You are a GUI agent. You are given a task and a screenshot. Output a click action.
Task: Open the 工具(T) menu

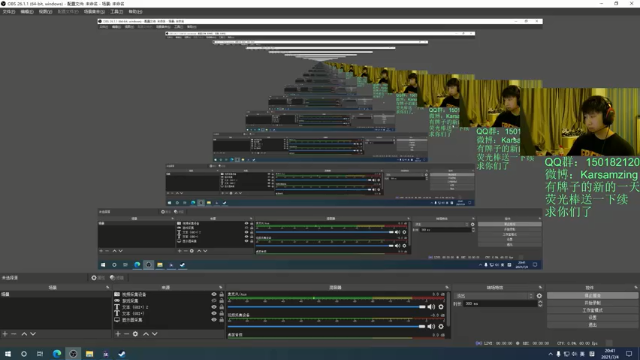[117, 12]
